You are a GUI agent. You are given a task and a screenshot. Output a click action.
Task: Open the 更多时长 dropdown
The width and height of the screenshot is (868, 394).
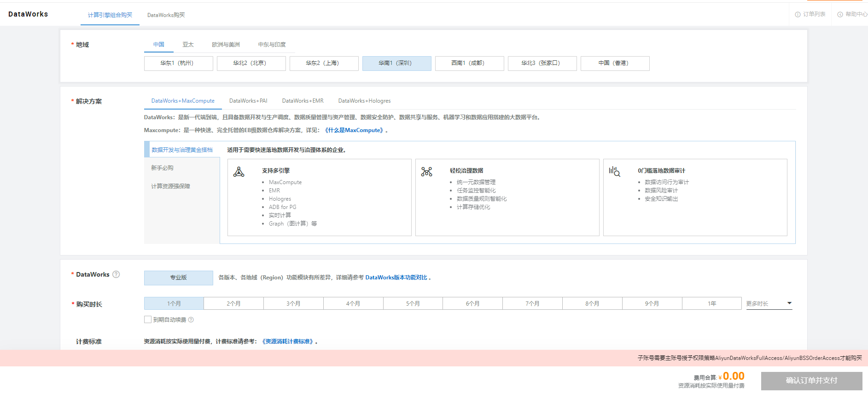(x=769, y=304)
